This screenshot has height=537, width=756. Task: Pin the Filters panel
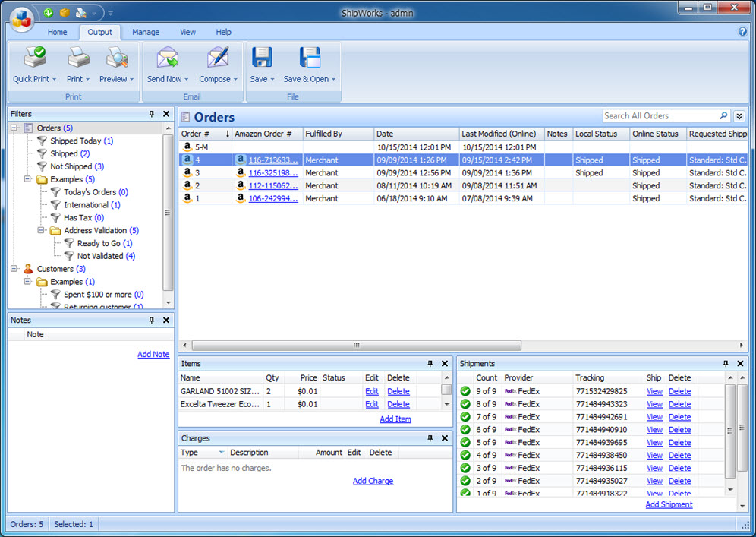tap(152, 114)
